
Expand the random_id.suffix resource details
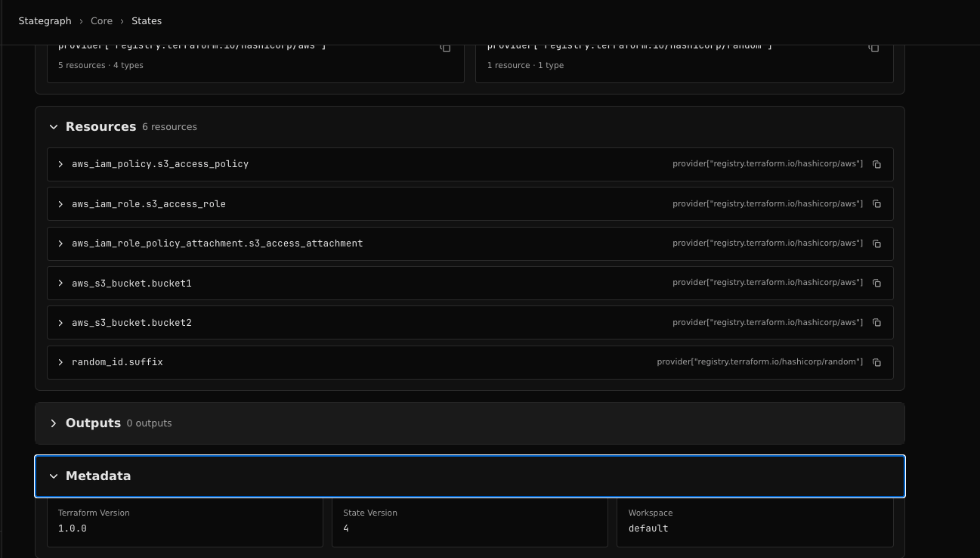click(60, 362)
